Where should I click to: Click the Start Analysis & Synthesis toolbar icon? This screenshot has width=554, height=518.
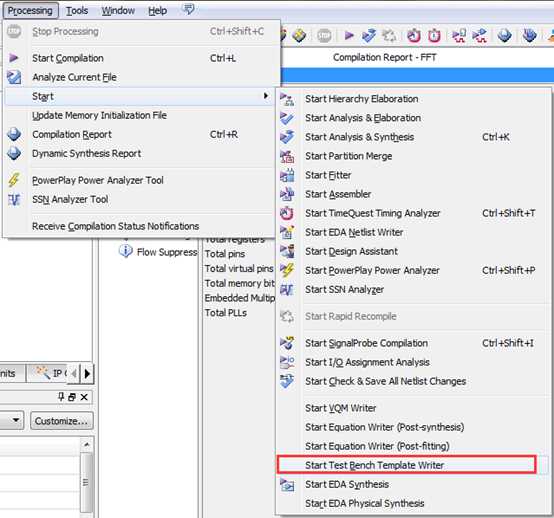pyautogui.click(x=369, y=35)
